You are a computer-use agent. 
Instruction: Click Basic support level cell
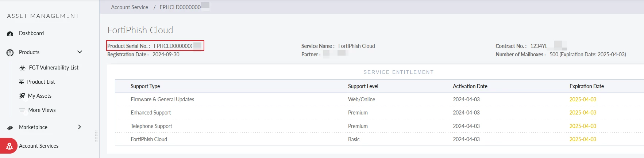pos(354,139)
